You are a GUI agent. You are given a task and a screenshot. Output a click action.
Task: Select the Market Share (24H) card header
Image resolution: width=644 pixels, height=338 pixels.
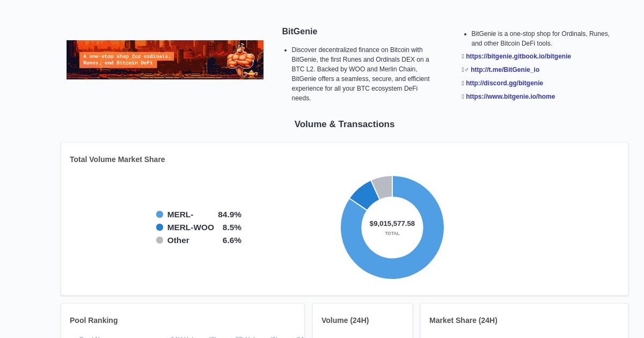coord(463,320)
